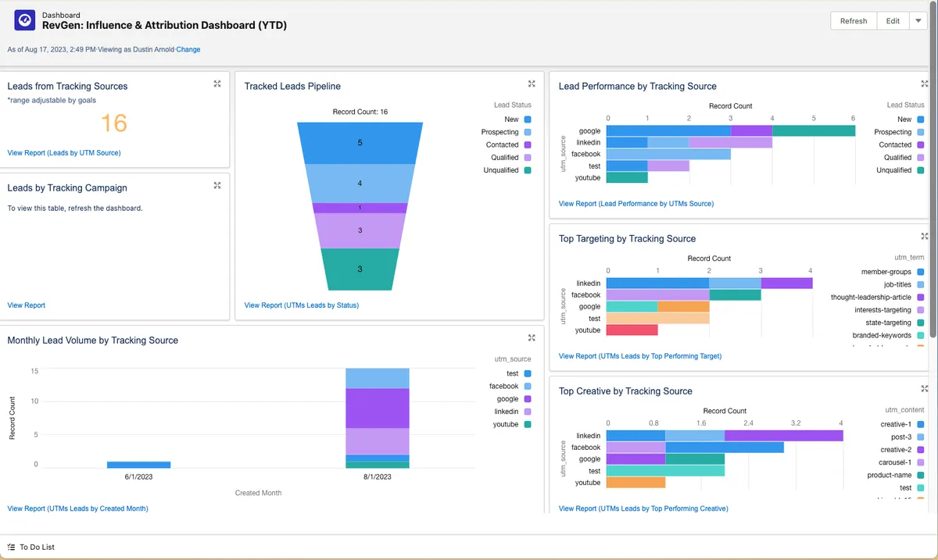Click the Qualified swatch in the pipeline legend
The image size is (938, 560).
coord(528,157)
